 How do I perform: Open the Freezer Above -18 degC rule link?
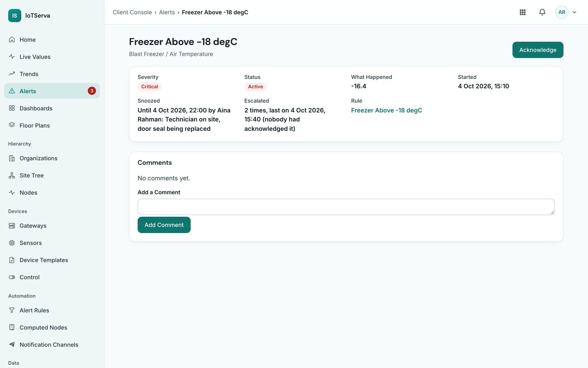coord(387,110)
